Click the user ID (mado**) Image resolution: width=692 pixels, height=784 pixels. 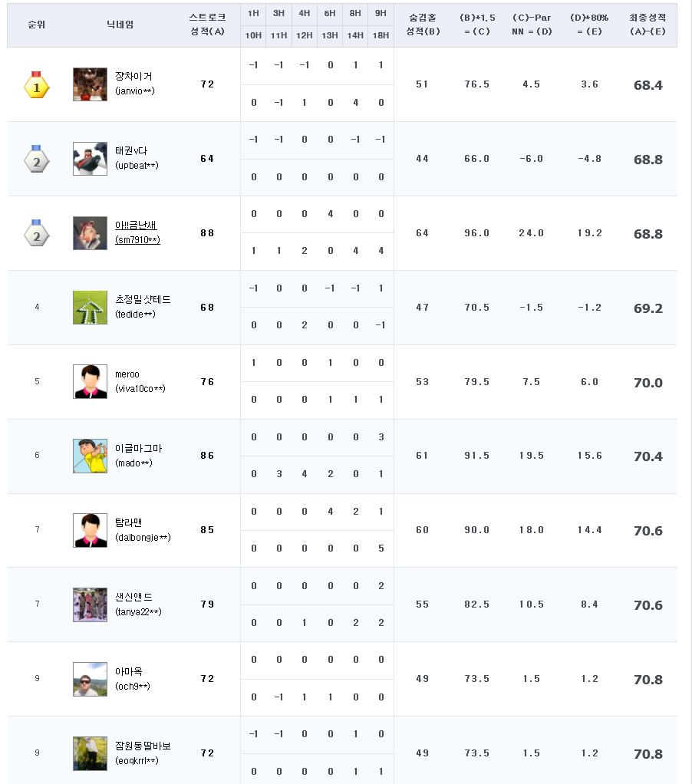click(x=133, y=463)
